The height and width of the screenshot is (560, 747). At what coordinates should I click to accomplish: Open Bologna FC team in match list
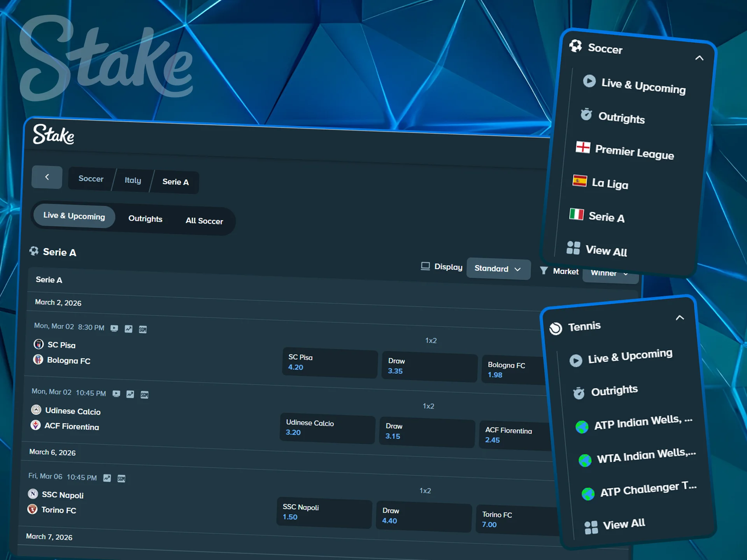[x=68, y=360]
